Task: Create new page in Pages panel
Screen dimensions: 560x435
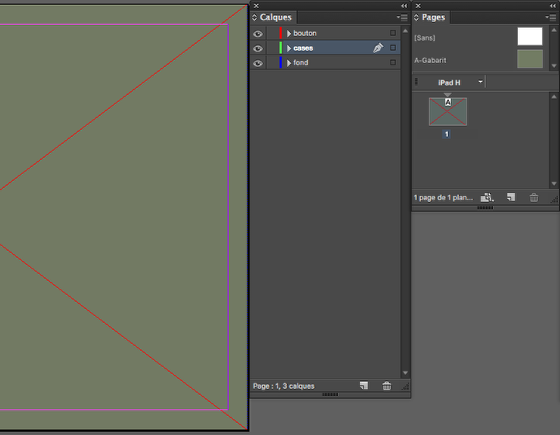Action: tap(511, 197)
